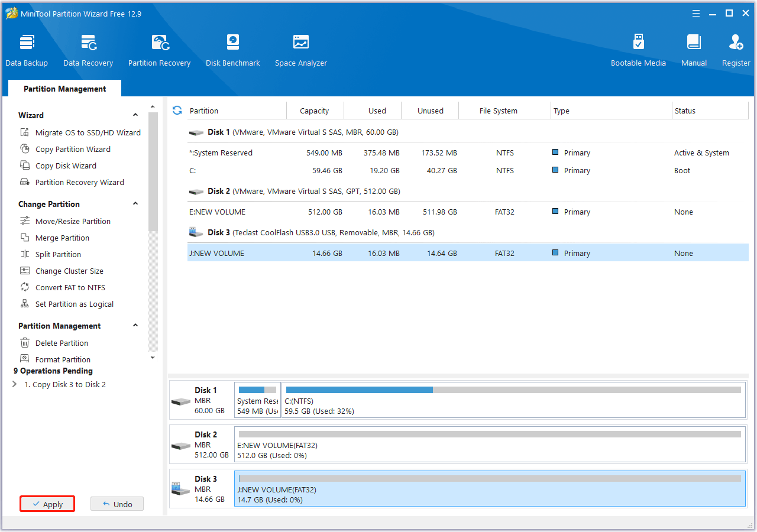Expand pending operation Copy Disk 3 to Disk 2

(15, 384)
